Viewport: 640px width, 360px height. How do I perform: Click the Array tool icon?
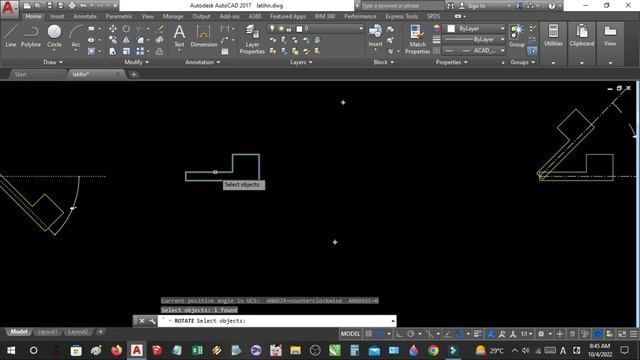pyautogui.click(x=140, y=51)
